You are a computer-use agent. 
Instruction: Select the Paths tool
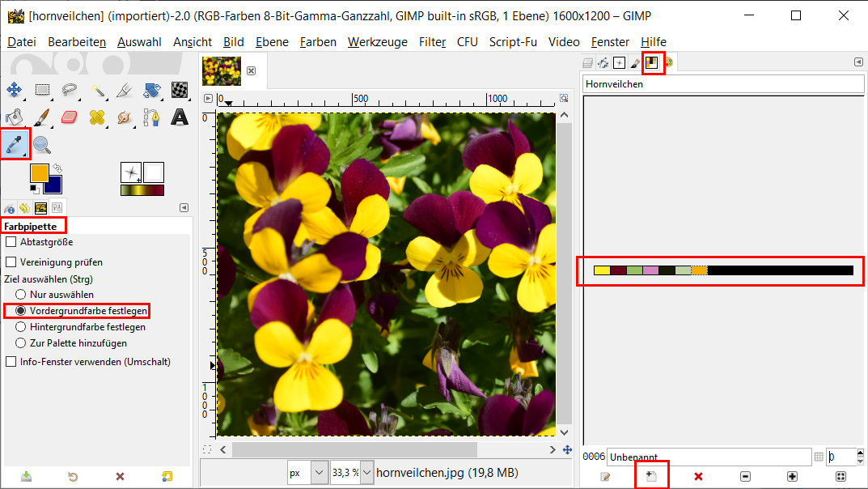tap(152, 117)
